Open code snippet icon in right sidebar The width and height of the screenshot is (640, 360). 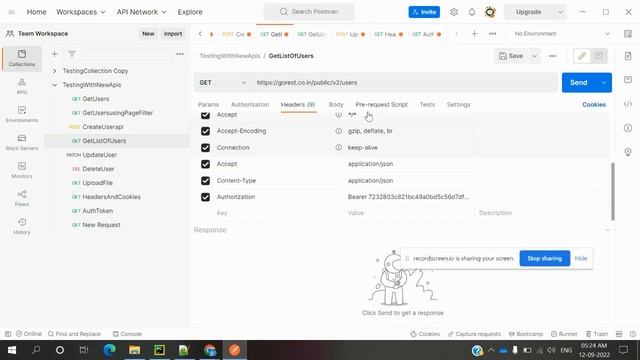(x=628, y=104)
